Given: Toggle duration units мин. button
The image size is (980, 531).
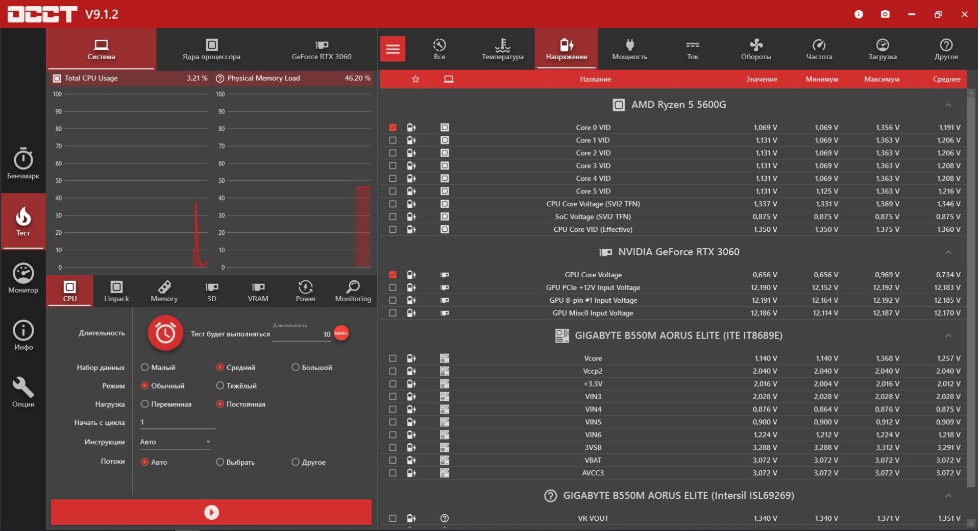Looking at the screenshot, I should point(341,333).
